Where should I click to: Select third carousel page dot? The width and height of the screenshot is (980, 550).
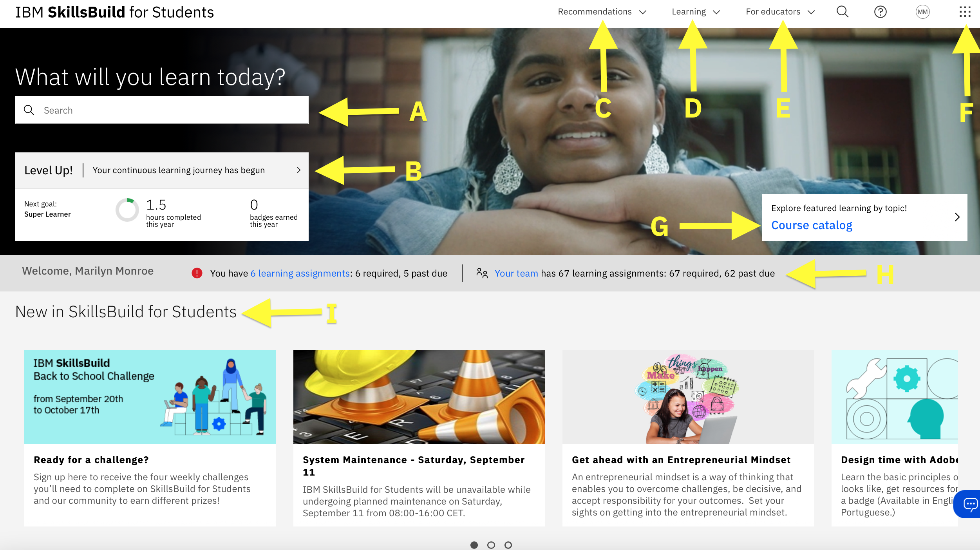click(508, 545)
